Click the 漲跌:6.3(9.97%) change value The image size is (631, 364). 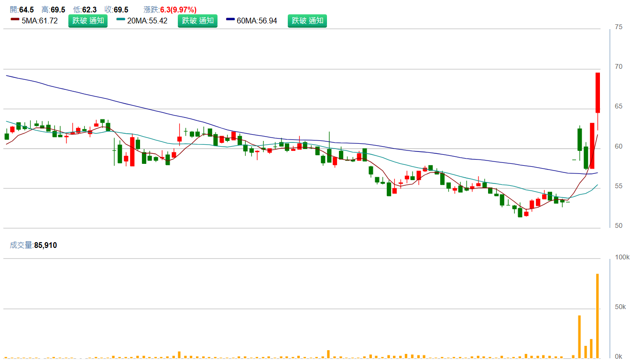[170, 10]
